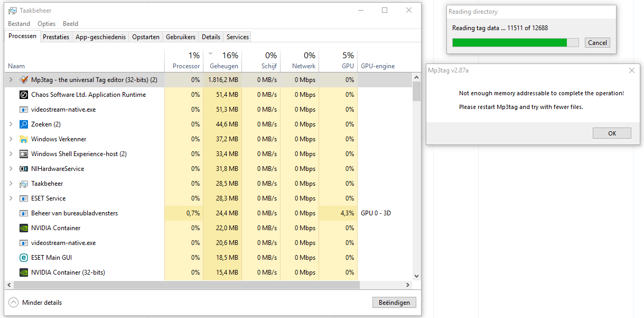This screenshot has height=318, width=644.
Task: Click the NIHardwareService icon
Action: click(x=24, y=169)
